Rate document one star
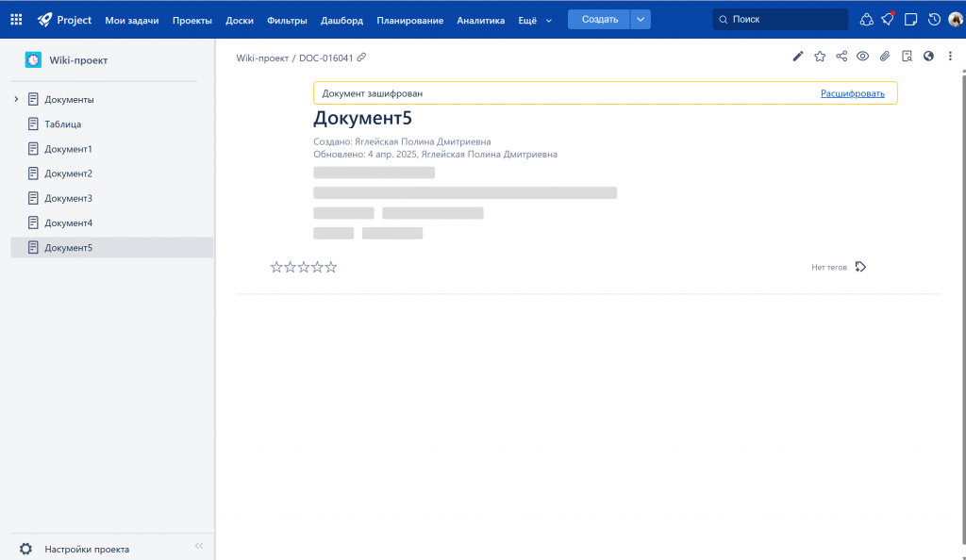The height and width of the screenshot is (560, 966). click(276, 267)
